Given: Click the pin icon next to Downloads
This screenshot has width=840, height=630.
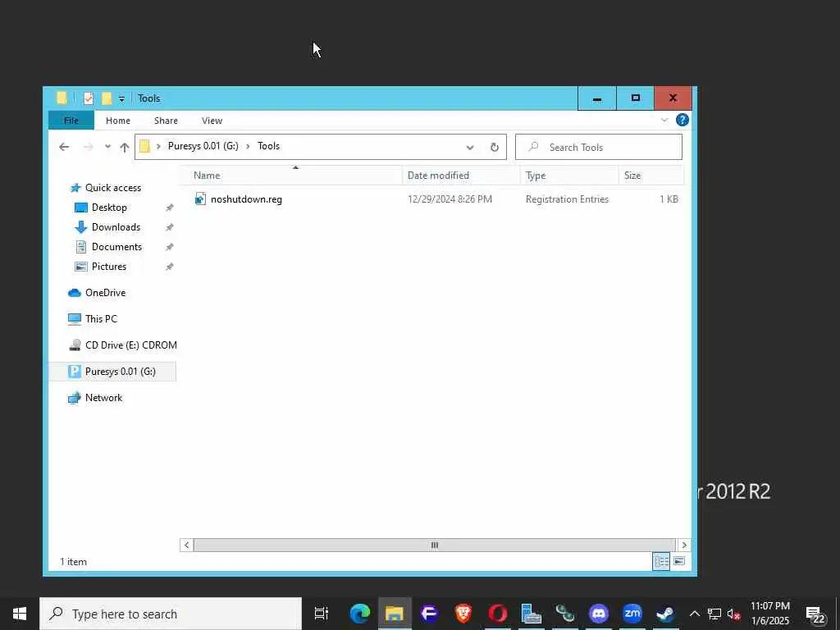Looking at the screenshot, I should (x=169, y=228).
